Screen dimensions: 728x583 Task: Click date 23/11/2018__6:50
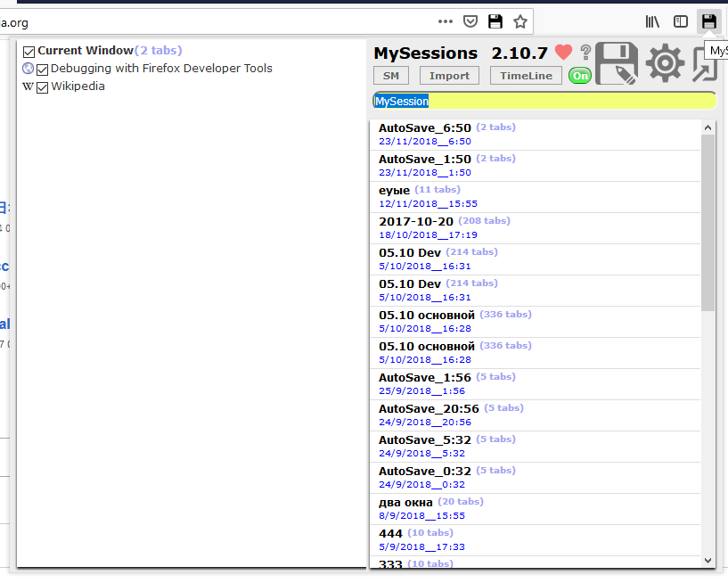pos(425,142)
